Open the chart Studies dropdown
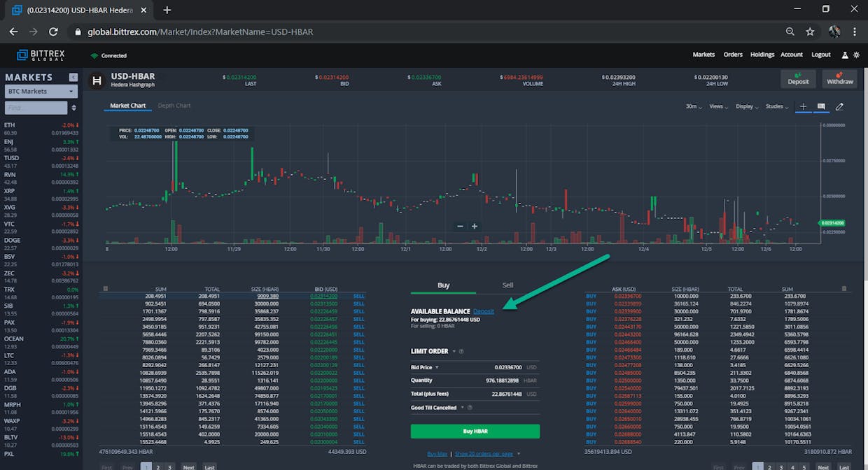 point(777,106)
